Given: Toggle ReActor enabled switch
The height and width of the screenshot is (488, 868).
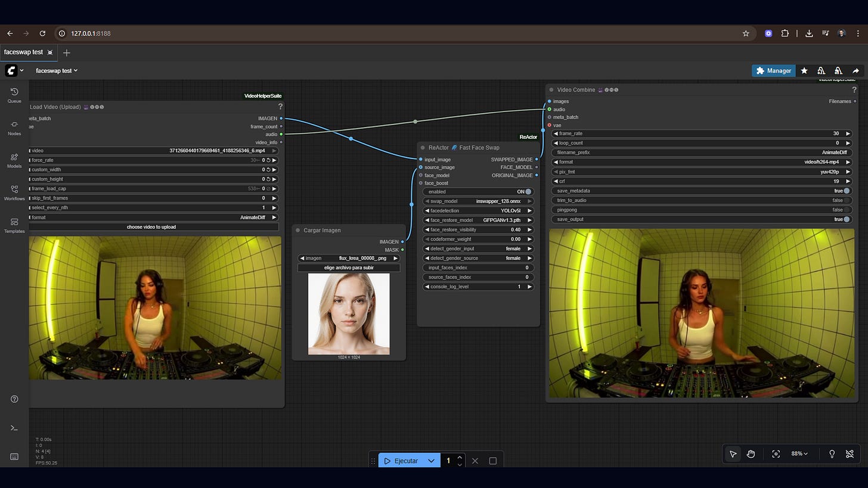Looking at the screenshot, I should point(528,192).
